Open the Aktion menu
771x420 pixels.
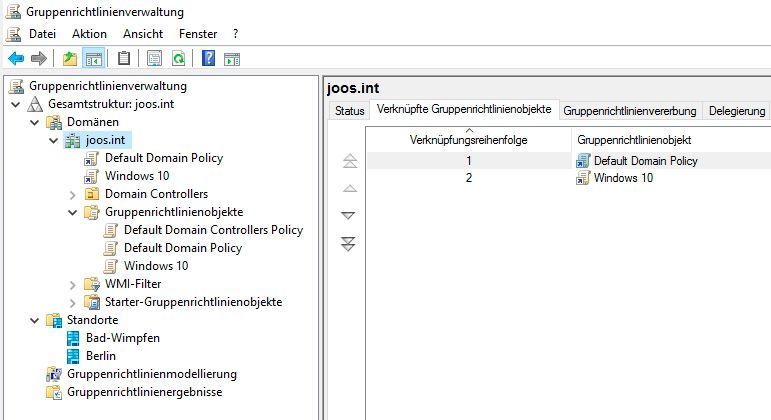89,34
